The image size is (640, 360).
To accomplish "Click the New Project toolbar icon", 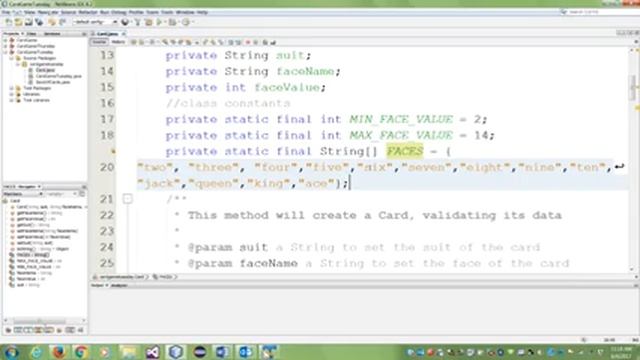I will [18, 22].
